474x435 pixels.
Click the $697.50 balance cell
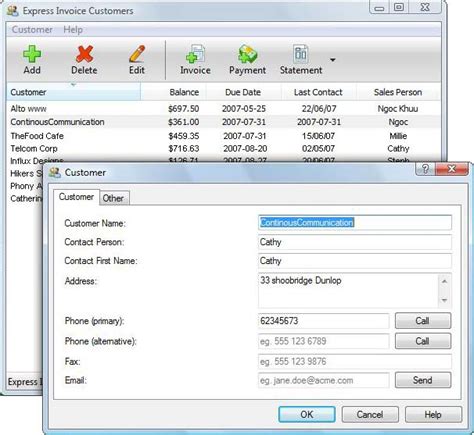[x=184, y=109]
